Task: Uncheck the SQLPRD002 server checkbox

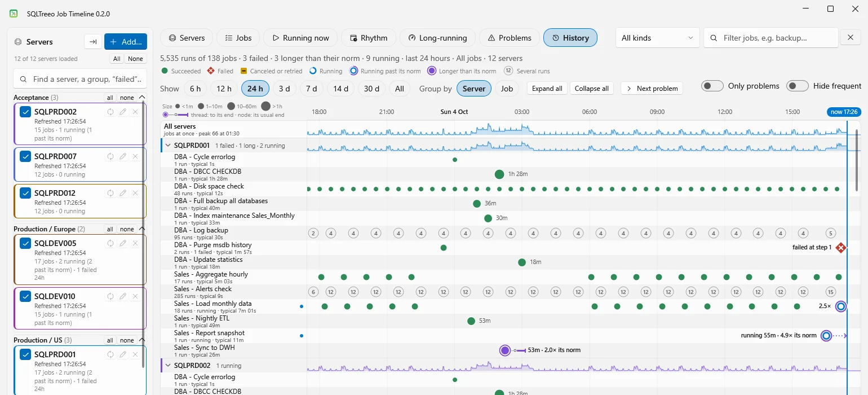Action: pos(25,112)
